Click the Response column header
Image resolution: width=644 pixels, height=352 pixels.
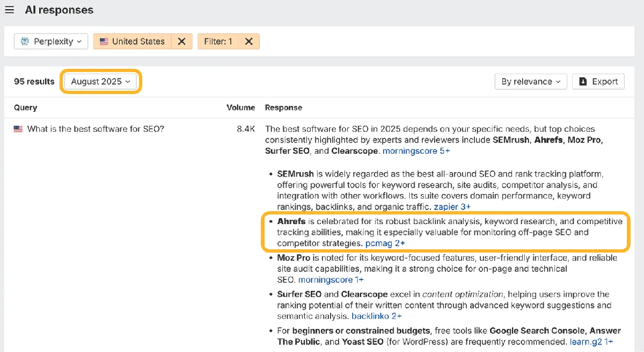pos(283,107)
